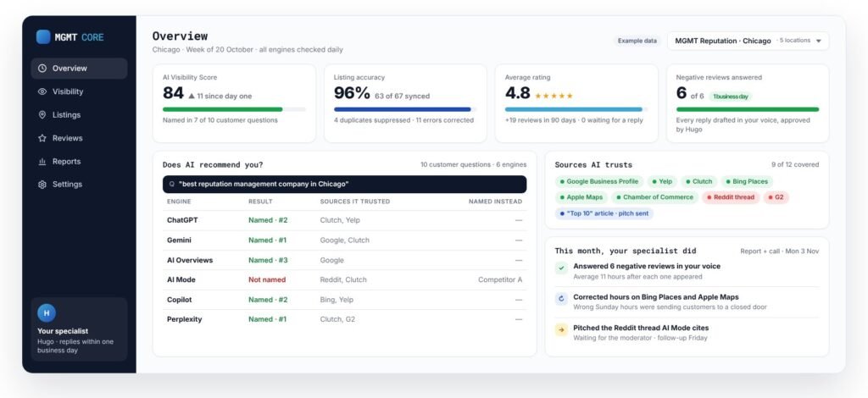Viewport: 868px width, 398px height.
Task: Click the Bing Places source chip
Action: pos(747,181)
